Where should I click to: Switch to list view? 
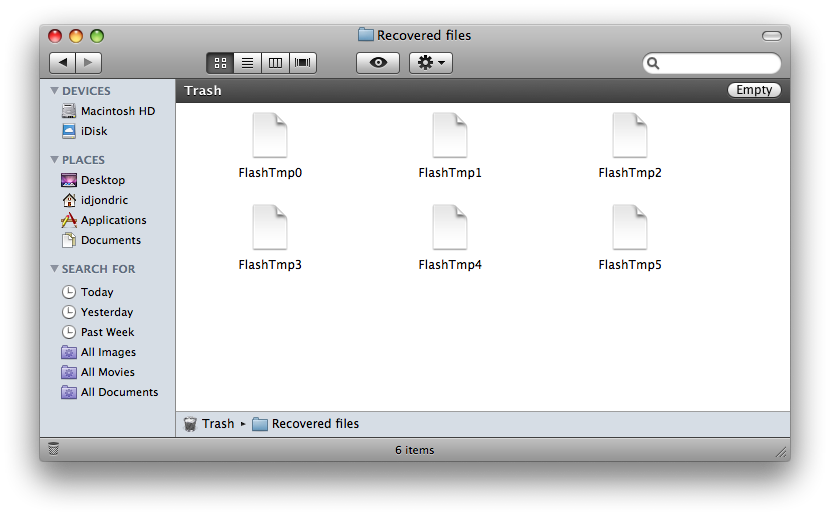click(247, 63)
